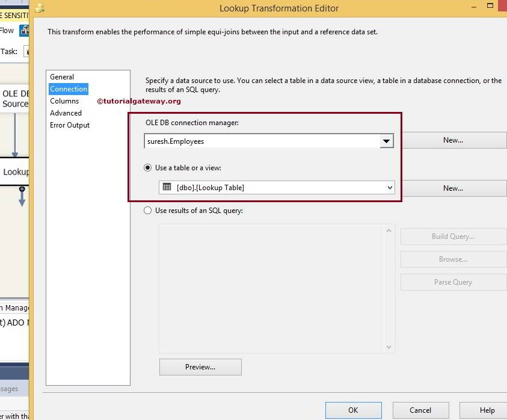Click the Help button
This screenshot has height=420, width=507.
point(487,410)
